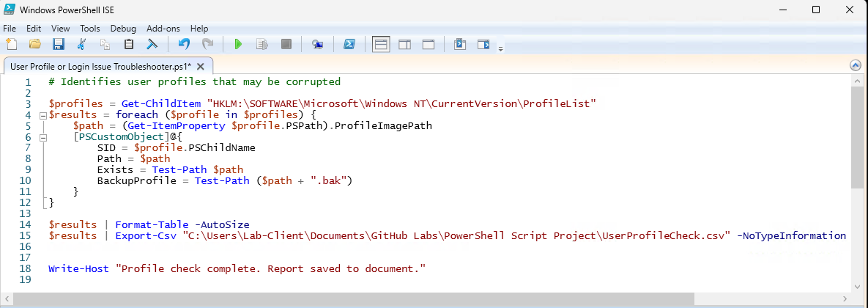Maximize the PowerShell ISE window
The width and height of the screenshot is (868, 308).
pyautogui.click(x=816, y=10)
